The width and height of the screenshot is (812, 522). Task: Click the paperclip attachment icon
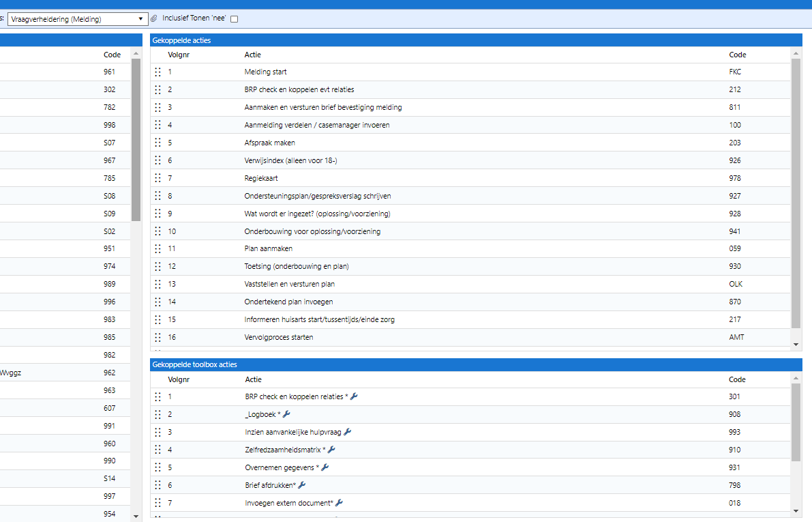coord(154,18)
